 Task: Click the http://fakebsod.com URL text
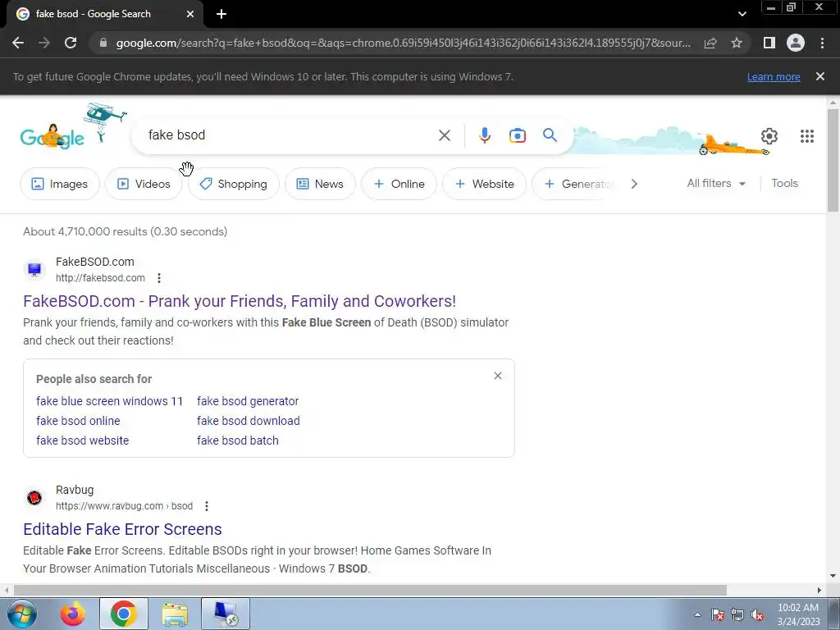pos(100,278)
